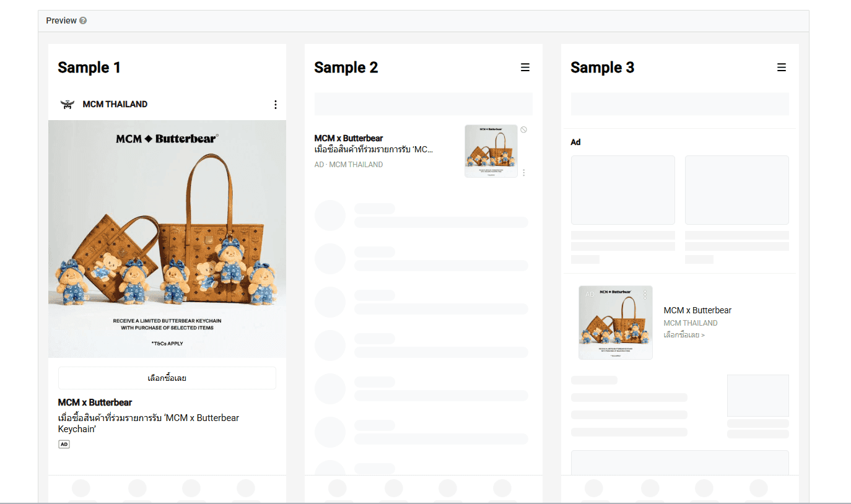Click the MCM x Butterbear headline in Sample 2
Viewport: 851px width, 504px height.
tap(349, 138)
